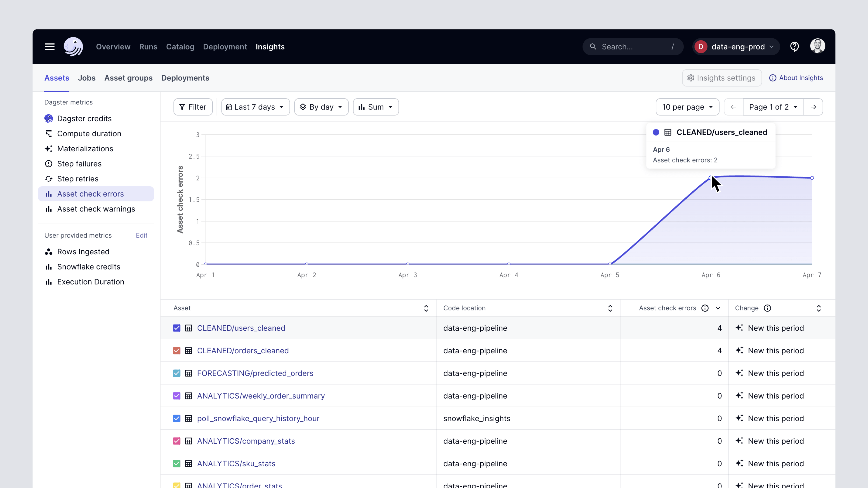
Task: Open the user profile avatar
Action: [x=817, y=46]
